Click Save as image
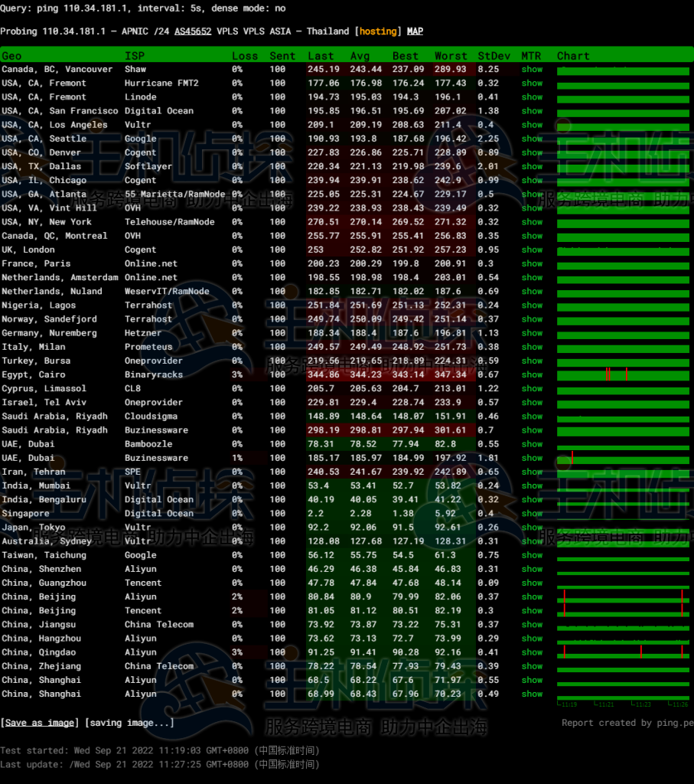The height and width of the screenshot is (784, 694). [40, 723]
